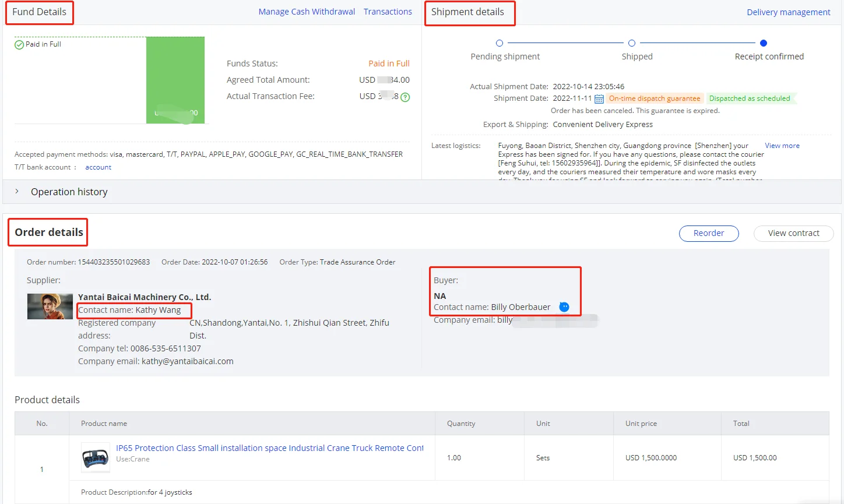Go to Delivery management
Viewport: 844px width, 504px height.
[x=788, y=12]
